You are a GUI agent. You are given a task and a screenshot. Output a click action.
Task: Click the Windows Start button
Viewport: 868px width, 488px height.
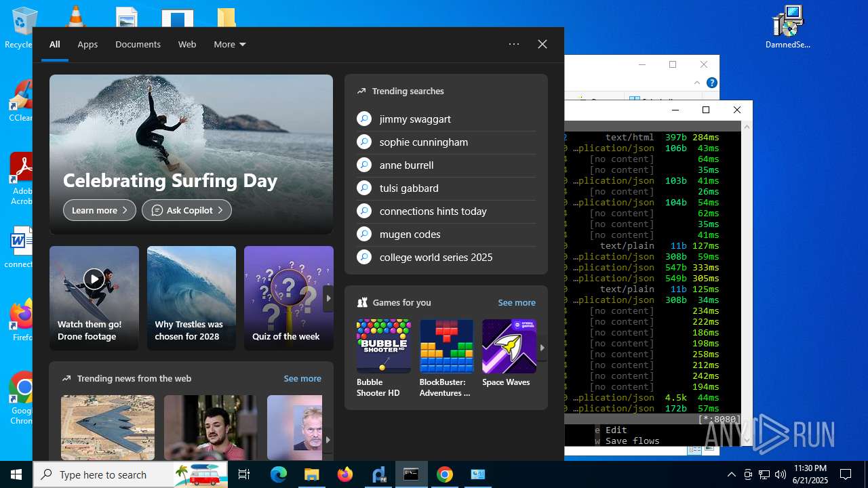16,474
